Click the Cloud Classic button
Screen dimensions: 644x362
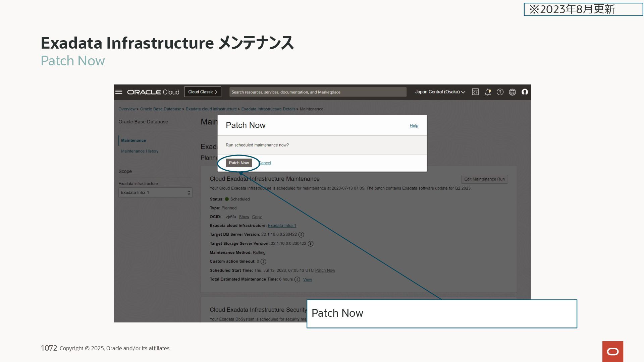pos(203,92)
